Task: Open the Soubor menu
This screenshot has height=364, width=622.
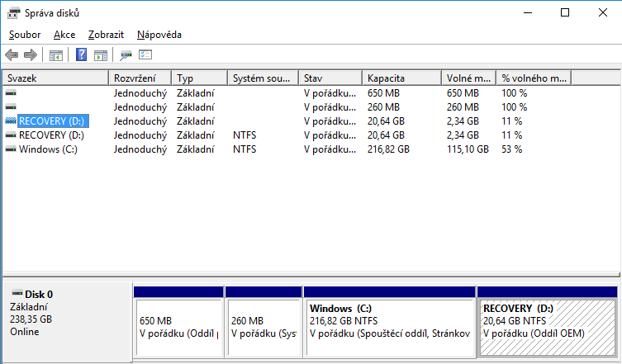Action: pyautogui.click(x=25, y=35)
